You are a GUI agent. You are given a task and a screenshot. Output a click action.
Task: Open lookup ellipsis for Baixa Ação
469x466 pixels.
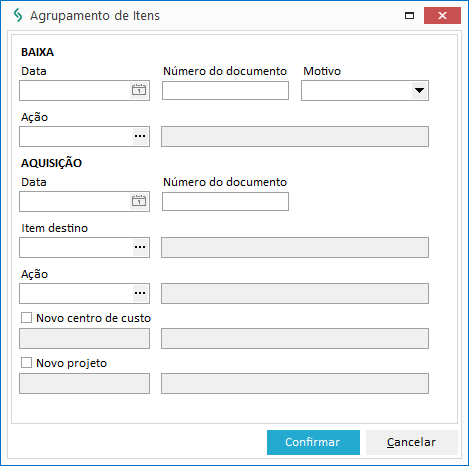(x=140, y=136)
